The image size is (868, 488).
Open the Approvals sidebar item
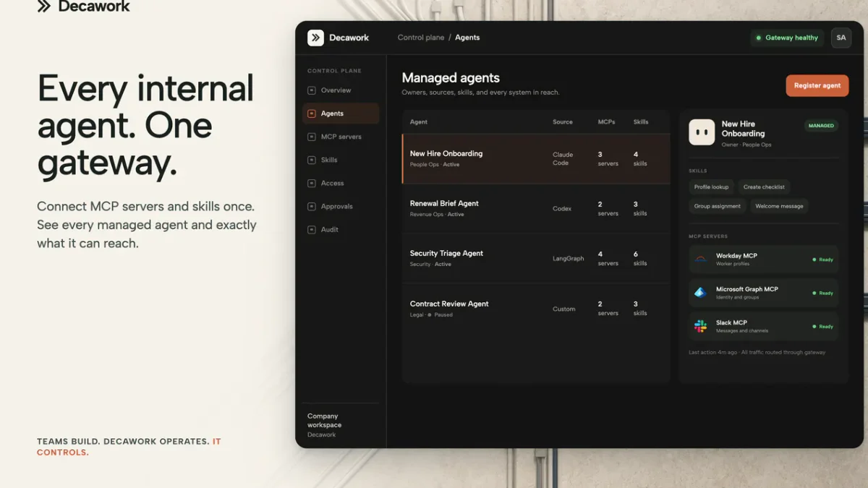pos(341,206)
